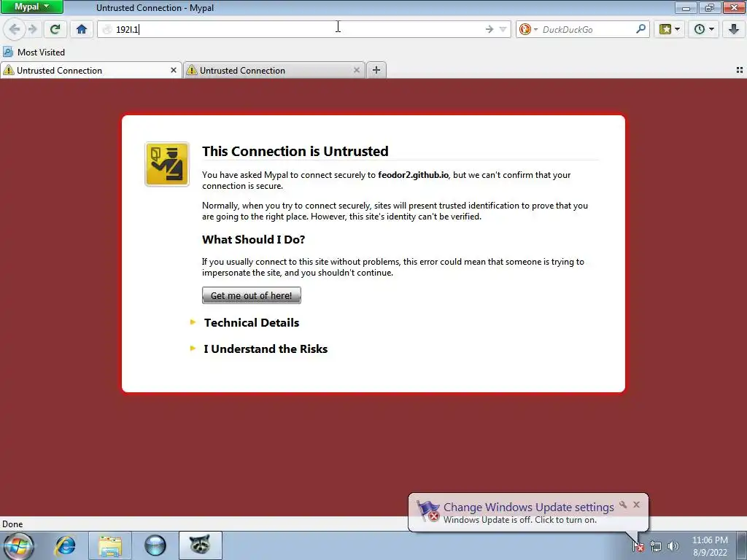
Task: Open the Windows Start menu
Action: (x=18, y=545)
